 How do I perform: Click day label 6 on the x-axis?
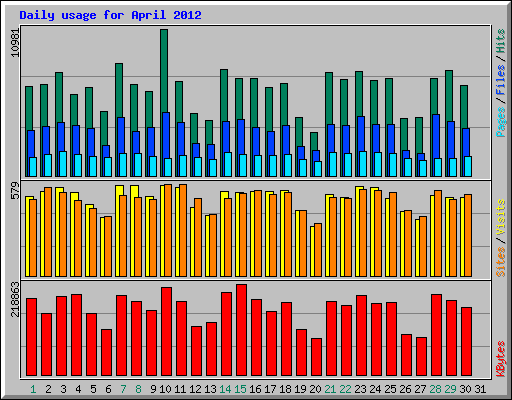pos(108,389)
